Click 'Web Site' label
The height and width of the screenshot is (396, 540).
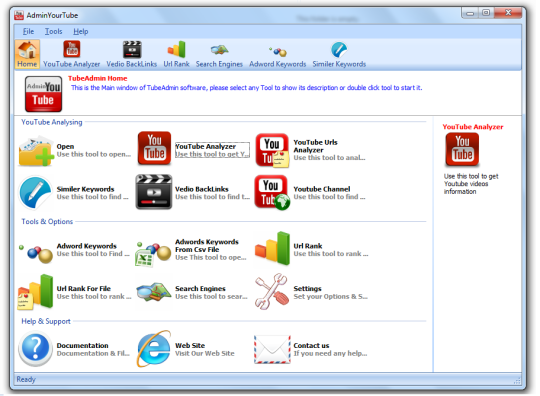pyautogui.click(x=190, y=345)
